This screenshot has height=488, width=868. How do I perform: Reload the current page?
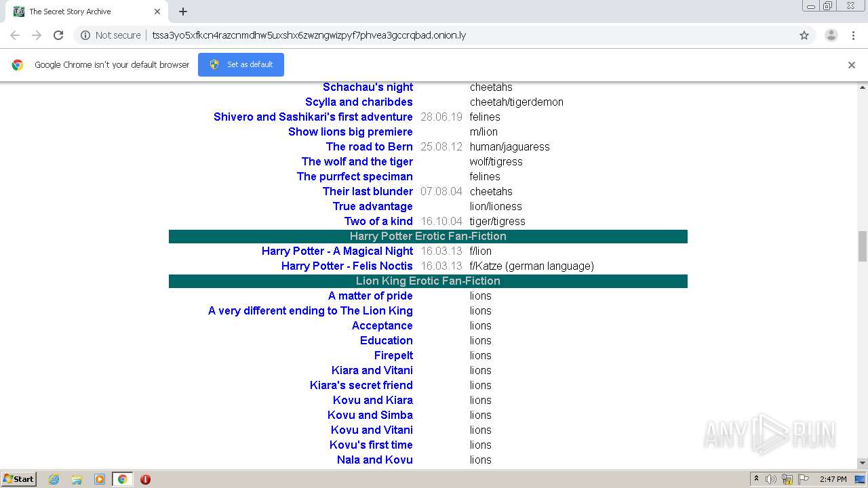coord(58,35)
